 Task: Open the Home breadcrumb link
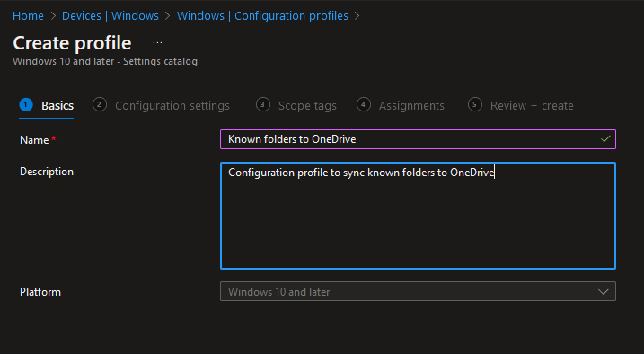click(x=28, y=15)
